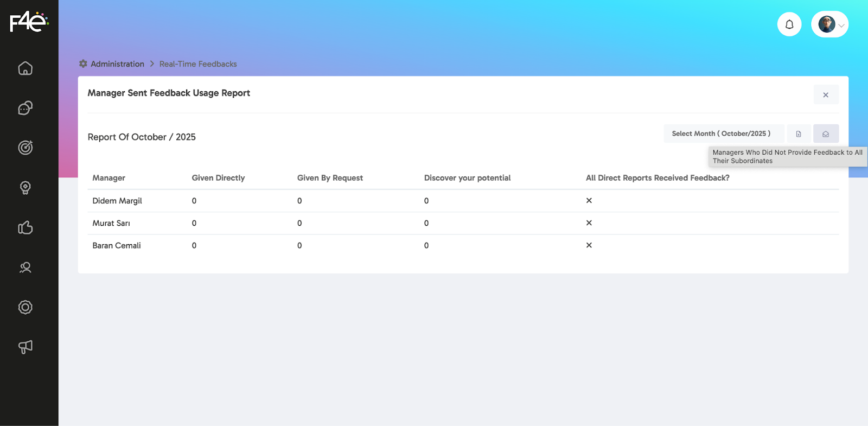The width and height of the screenshot is (868, 426).
Task: Open the circular badge sidebar icon
Action: click(x=25, y=307)
